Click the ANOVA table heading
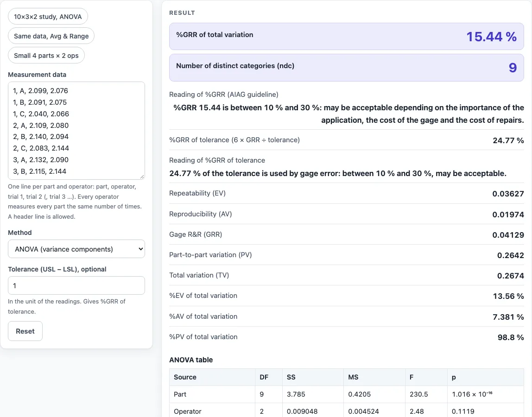Image resolution: width=532 pixels, height=417 pixels. pyautogui.click(x=191, y=360)
